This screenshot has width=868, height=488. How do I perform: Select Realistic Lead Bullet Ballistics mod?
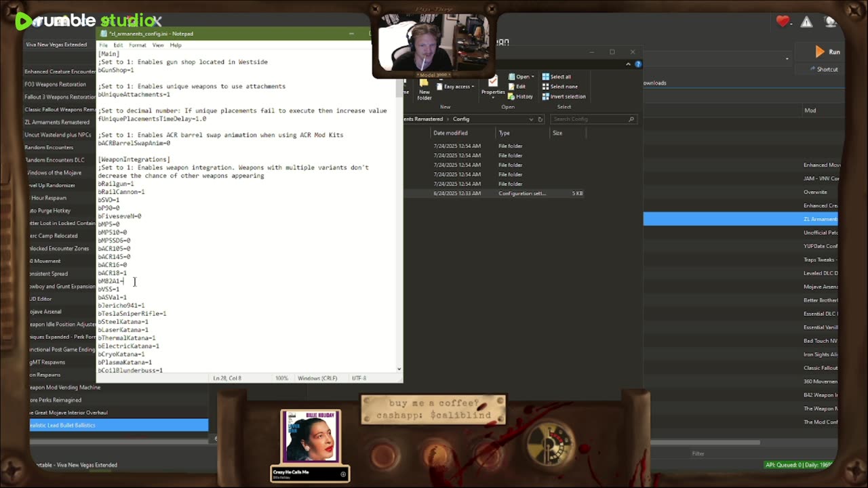(119, 425)
